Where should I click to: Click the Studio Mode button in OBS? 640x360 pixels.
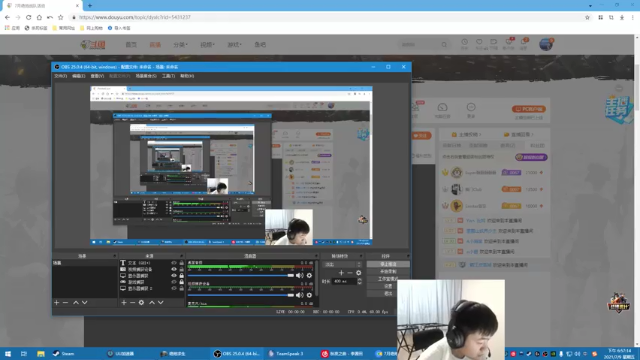click(388, 279)
